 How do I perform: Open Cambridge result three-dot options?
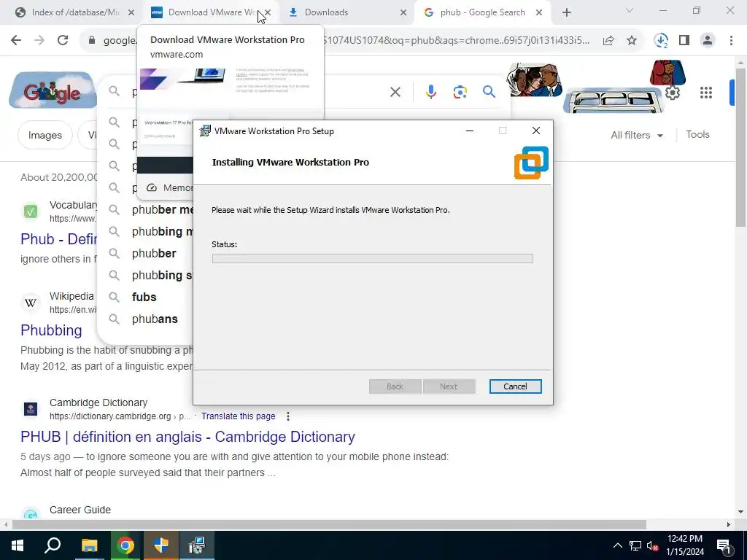(x=287, y=416)
